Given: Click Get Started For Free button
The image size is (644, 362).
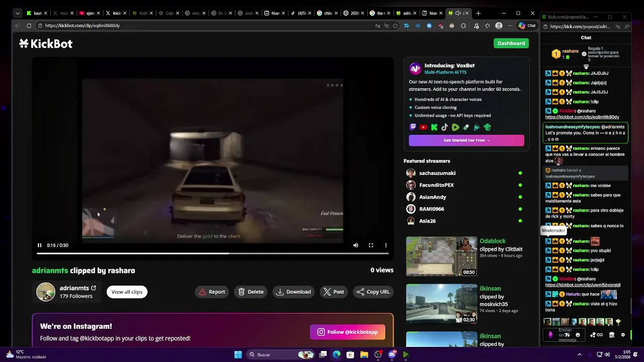Looking at the screenshot, I should pyautogui.click(x=466, y=140).
